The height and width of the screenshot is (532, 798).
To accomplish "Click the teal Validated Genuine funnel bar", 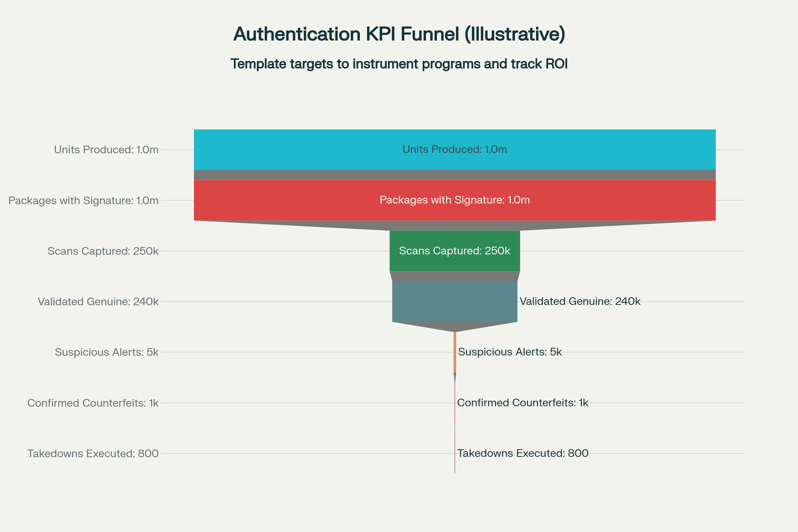I will [x=455, y=301].
